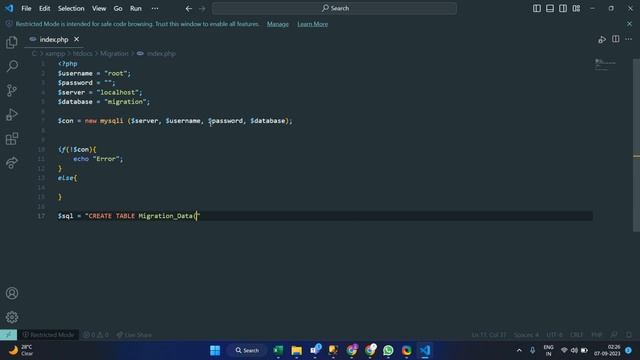Change the CRLF line ending setting
This screenshot has width=640, height=360.
coord(576,335)
